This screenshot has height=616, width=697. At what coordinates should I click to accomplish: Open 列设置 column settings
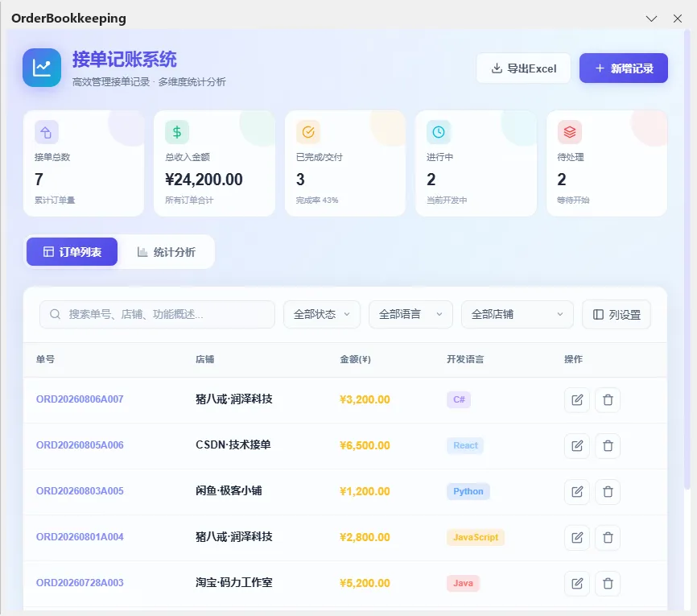(x=617, y=315)
